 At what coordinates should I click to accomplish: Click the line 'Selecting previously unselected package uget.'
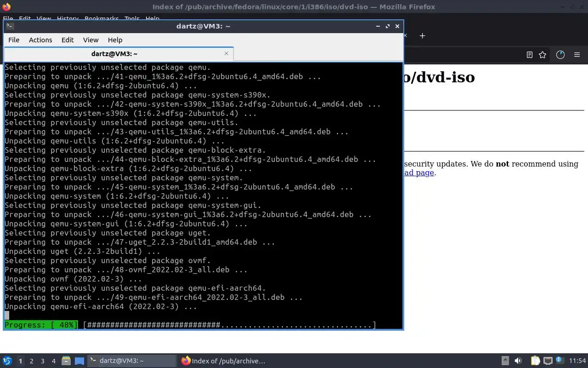[107, 233]
